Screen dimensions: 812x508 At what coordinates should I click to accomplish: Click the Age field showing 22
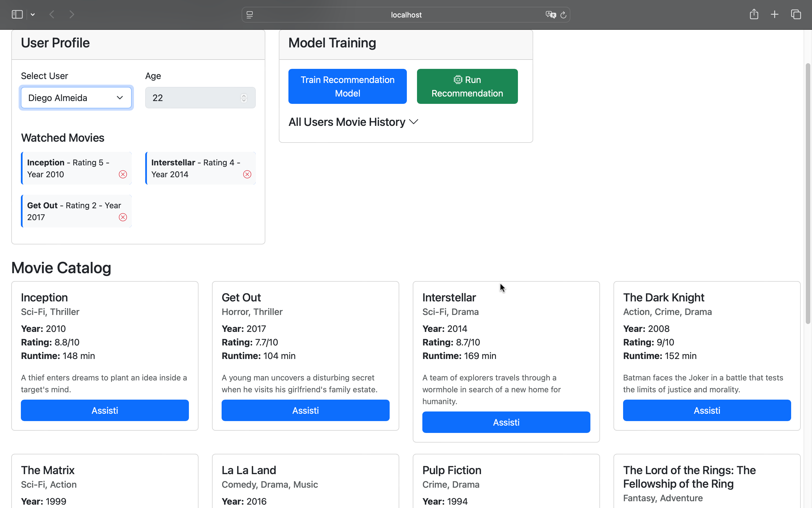pyautogui.click(x=200, y=98)
